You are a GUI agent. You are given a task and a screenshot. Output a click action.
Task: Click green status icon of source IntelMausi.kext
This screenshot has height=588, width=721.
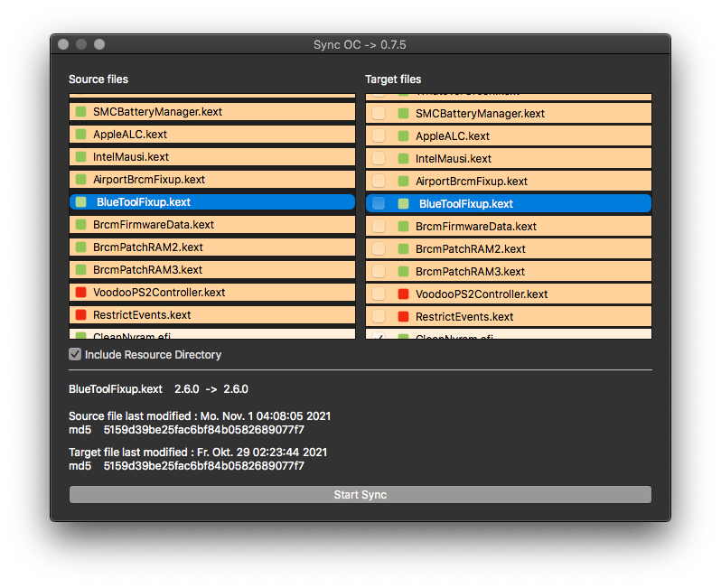tap(81, 156)
